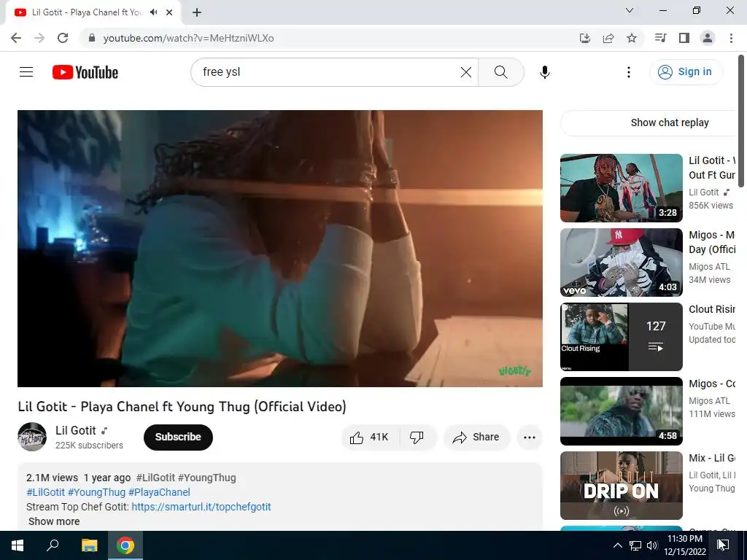This screenshot has height=560, width=747.
Task: Show chat replay
Action: coord(670,122)
